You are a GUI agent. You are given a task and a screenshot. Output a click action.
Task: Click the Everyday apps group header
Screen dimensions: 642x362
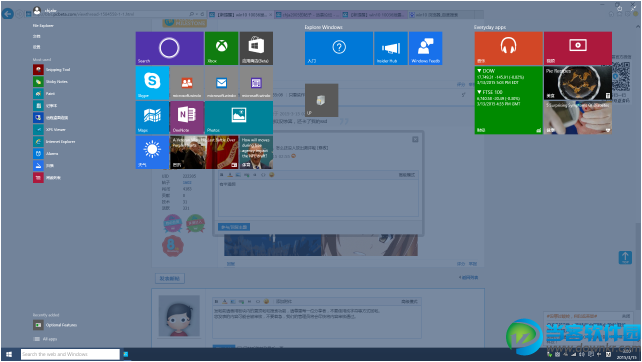[x=490, y=27]
